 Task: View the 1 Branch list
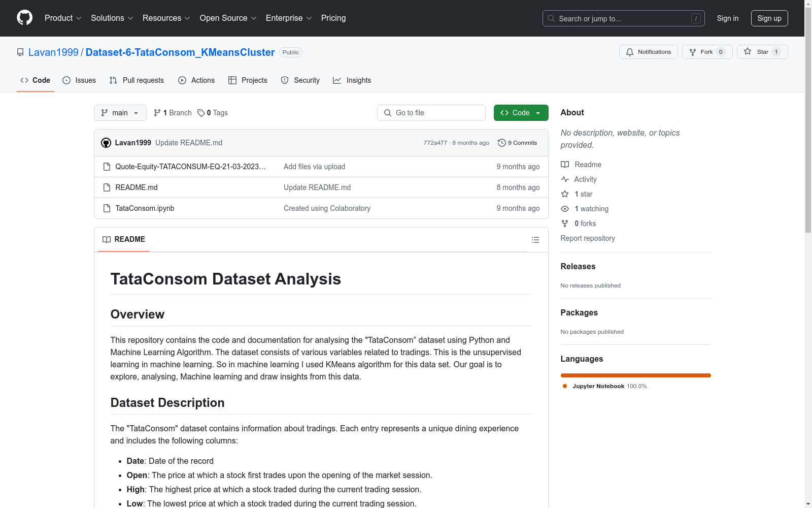173,113
